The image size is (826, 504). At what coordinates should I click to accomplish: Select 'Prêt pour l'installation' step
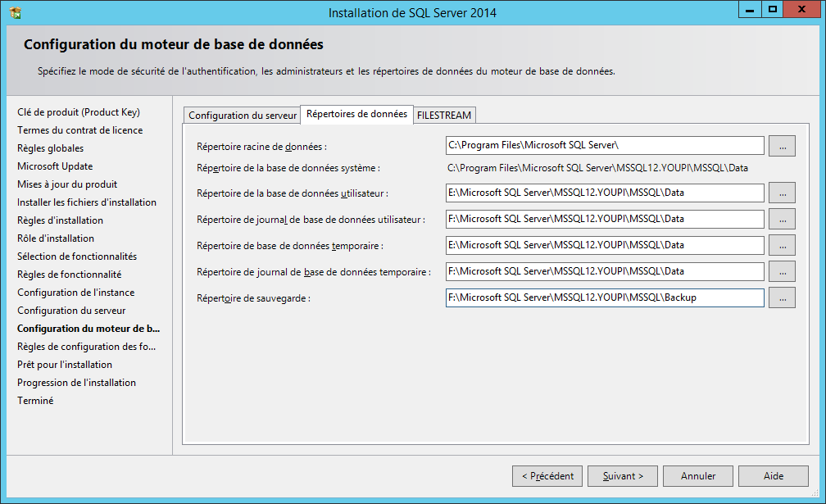tap(65, 365)
